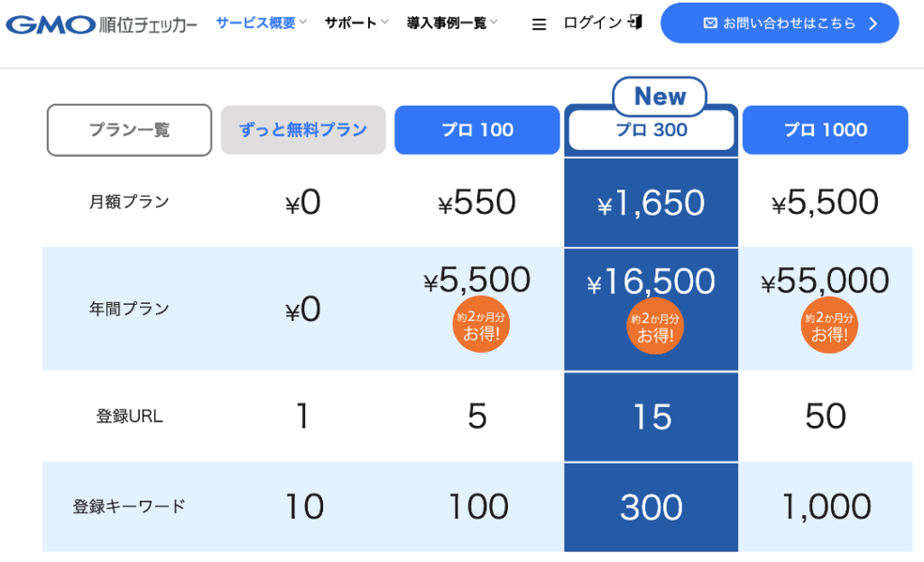Viewport: 924px width, 562px height.
Task: Click envelope icon in contact button
Action: point(710,23)
